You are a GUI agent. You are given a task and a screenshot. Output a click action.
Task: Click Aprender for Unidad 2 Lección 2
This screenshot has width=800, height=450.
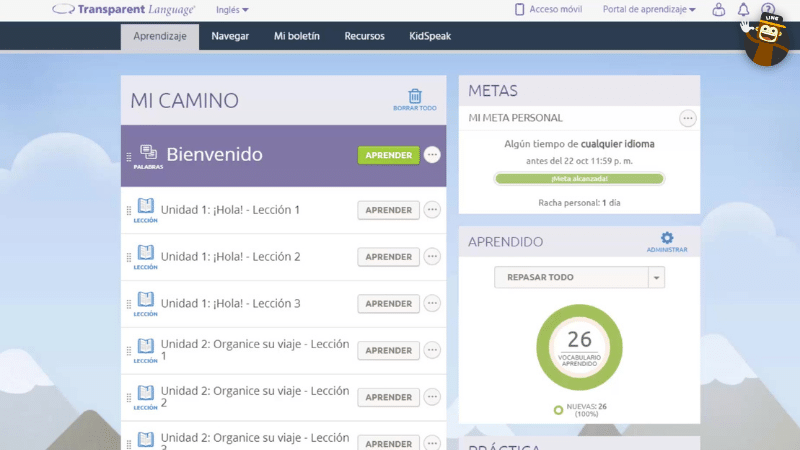[x=388, y=397]
